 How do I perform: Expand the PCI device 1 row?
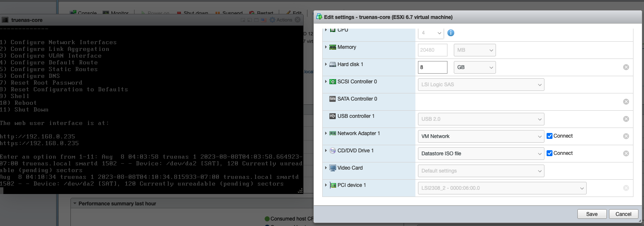pyautogui.click(x=326, y=185)
